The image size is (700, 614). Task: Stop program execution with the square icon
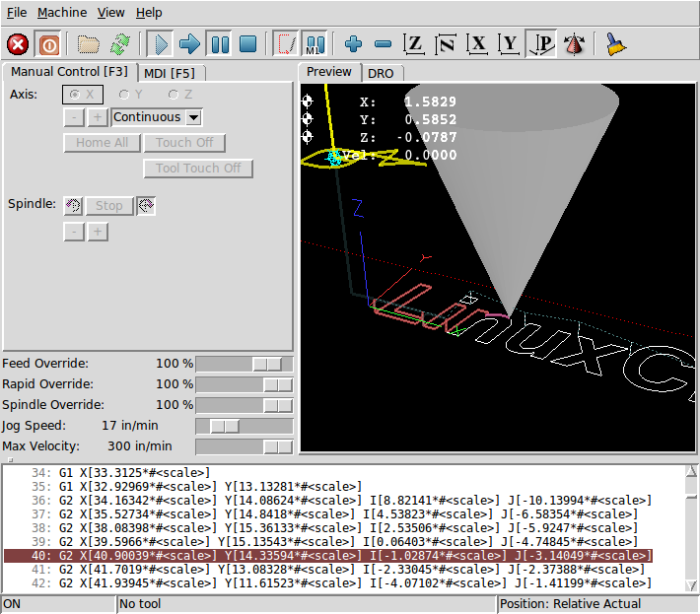[x=248, y=44]
